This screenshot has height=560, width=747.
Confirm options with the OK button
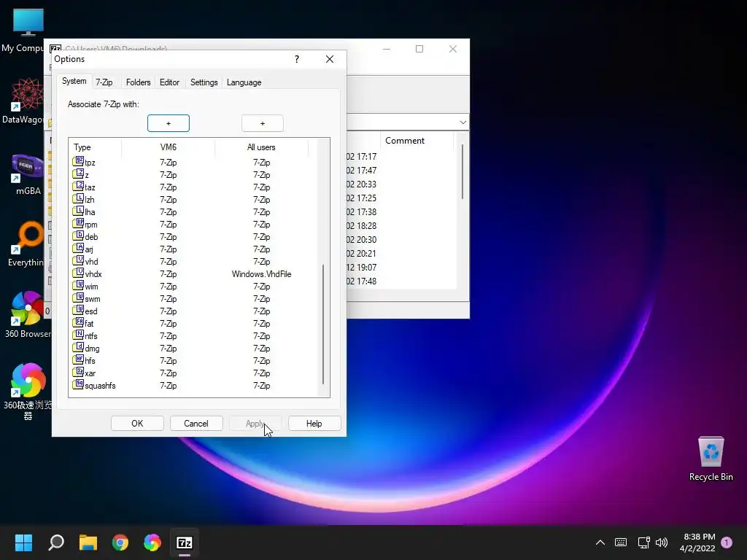pyautogui.click(x=137, y=424)
